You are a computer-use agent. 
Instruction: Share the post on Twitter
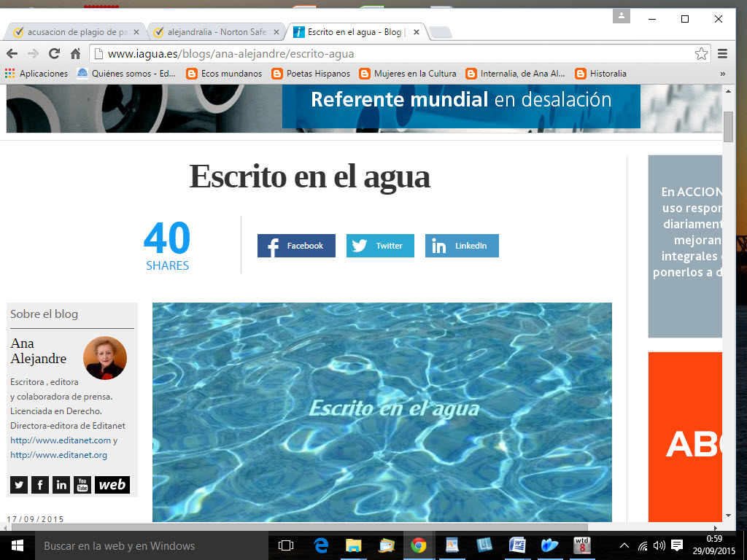[380, 246]
